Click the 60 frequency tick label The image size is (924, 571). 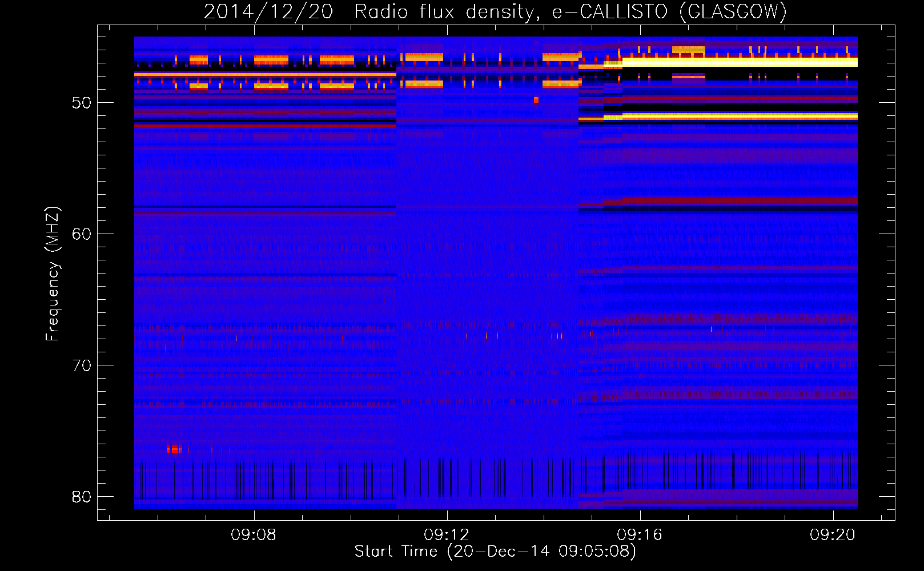click(x=82, y=234)
